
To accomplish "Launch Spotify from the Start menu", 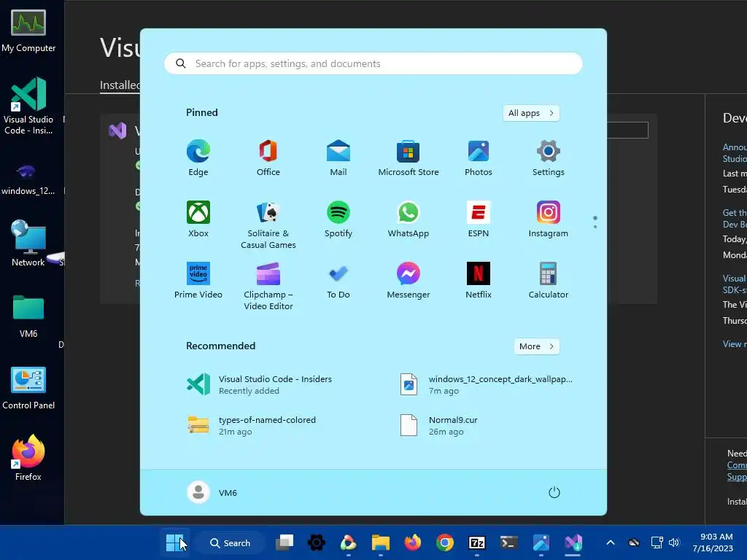I will (x=338, y=219).
